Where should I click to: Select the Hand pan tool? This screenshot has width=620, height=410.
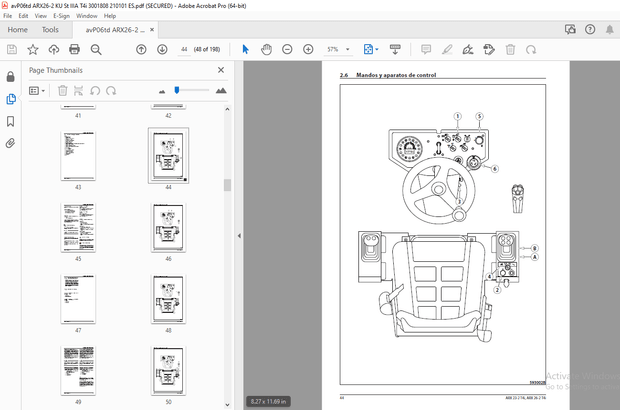[x=267, y=49]
